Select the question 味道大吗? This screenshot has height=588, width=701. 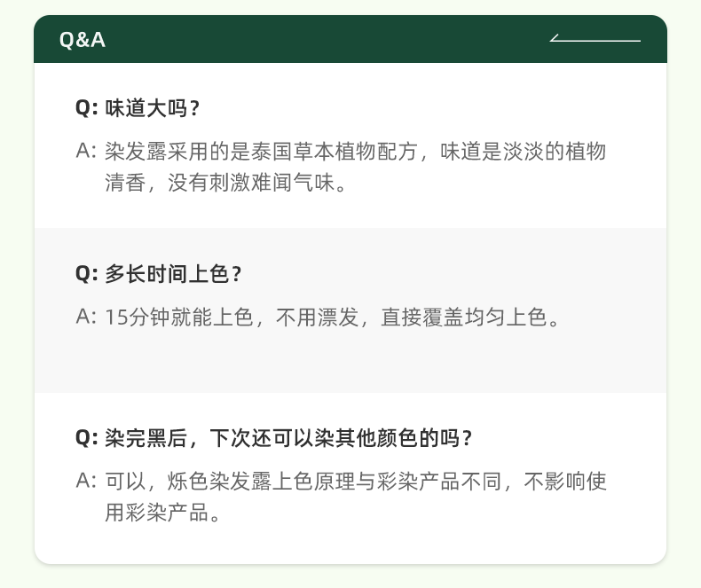pyautogui.click(x=152, y=108)
